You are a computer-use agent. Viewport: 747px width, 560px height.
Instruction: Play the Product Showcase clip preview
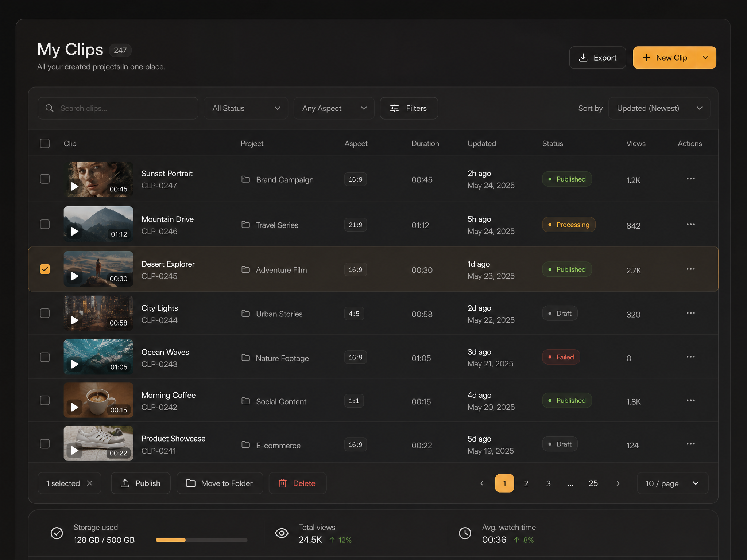75,451
